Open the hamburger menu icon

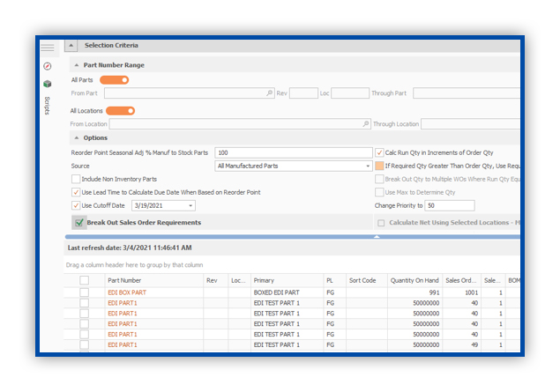coord(48,48)
